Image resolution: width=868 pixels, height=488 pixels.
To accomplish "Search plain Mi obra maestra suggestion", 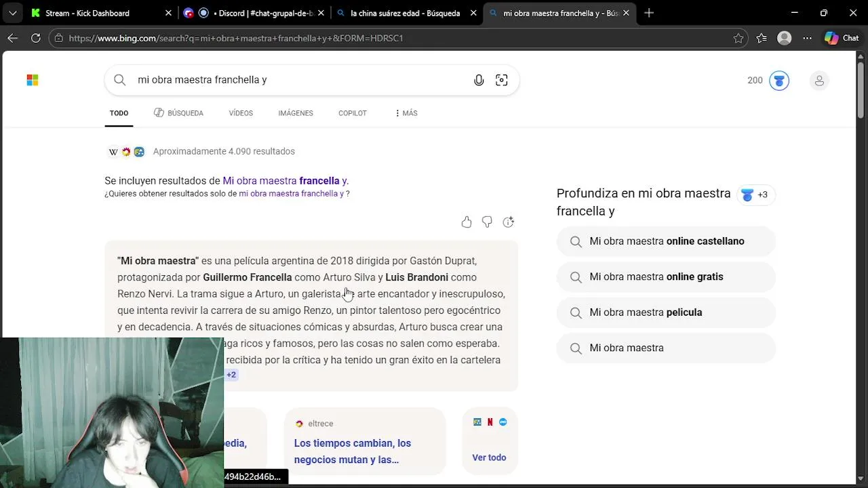I will pyautogui.click(x=666, y=348).
